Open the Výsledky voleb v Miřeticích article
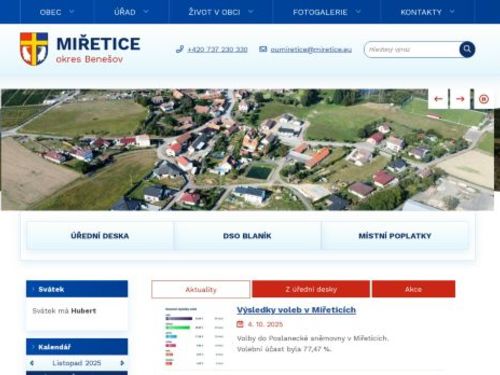 (x=296, y=310)
